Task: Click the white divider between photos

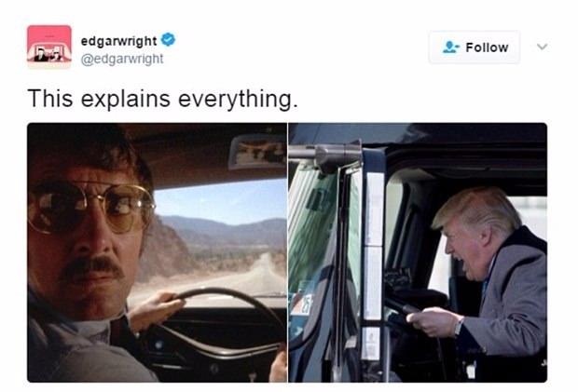Action: pyautogui.click(x=288, y=252)
